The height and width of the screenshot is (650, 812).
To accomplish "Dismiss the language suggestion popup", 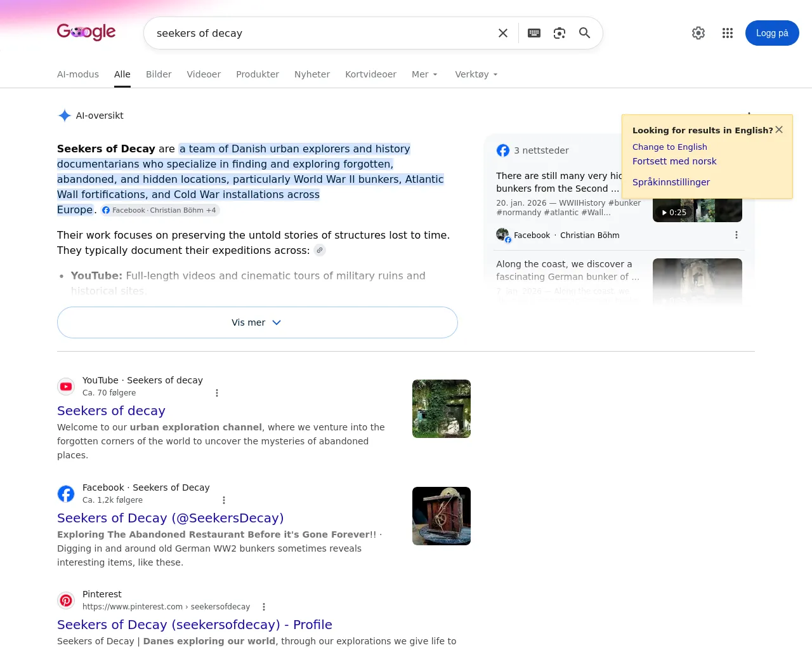I will tap(779, 129).
